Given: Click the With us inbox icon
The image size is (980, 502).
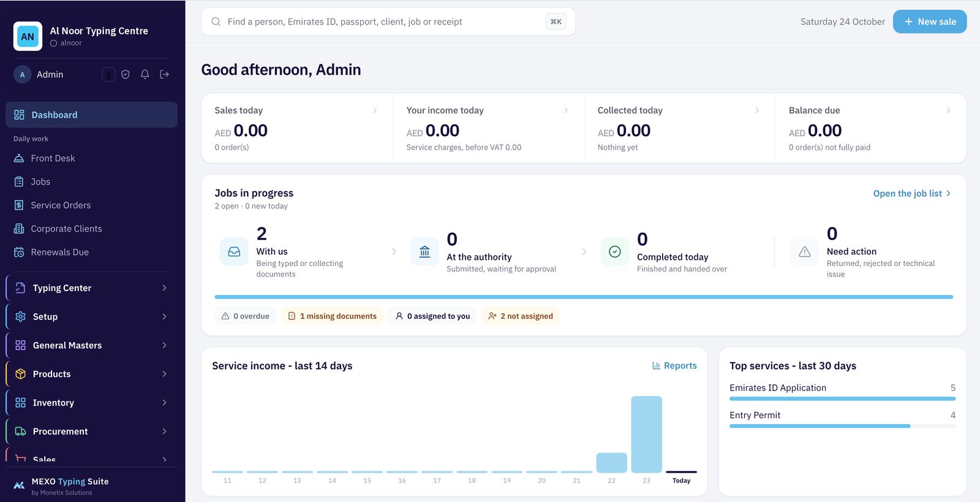Looking at the screenshot, I should [x=234, y=252].
